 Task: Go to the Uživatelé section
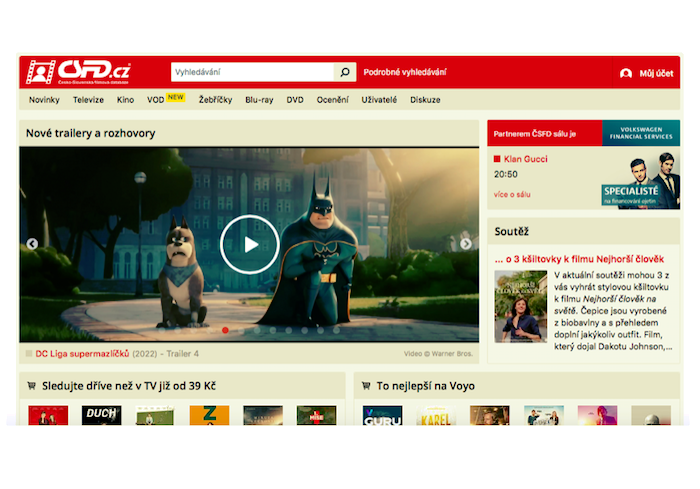(x=379, y=100)
